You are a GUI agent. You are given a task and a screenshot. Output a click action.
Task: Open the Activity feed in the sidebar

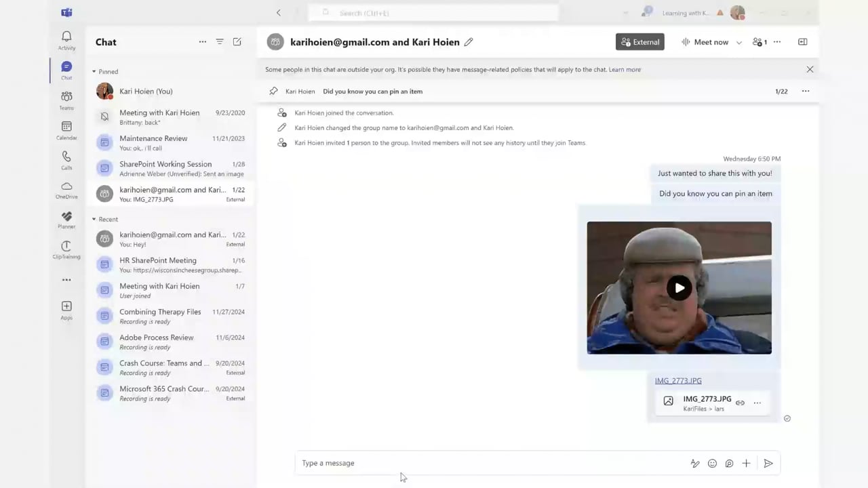(x=66, y=41)
